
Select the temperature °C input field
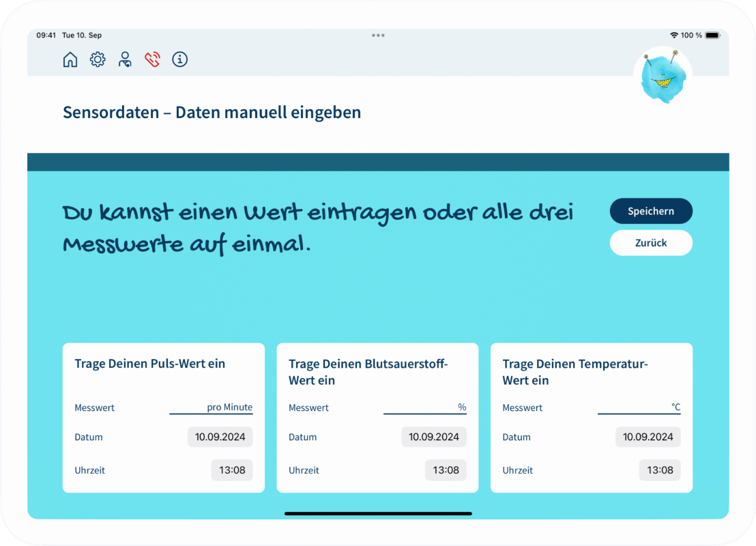[x=639, y=407]
